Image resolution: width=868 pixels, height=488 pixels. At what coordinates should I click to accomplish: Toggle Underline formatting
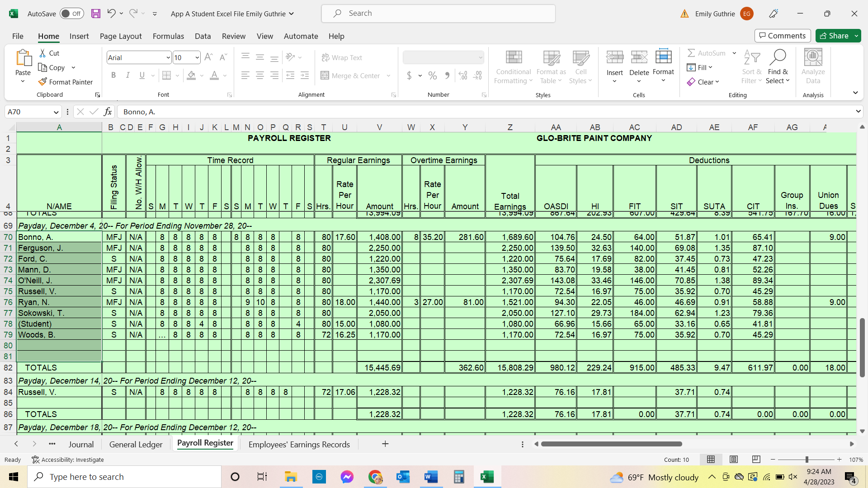coord(142,75)
